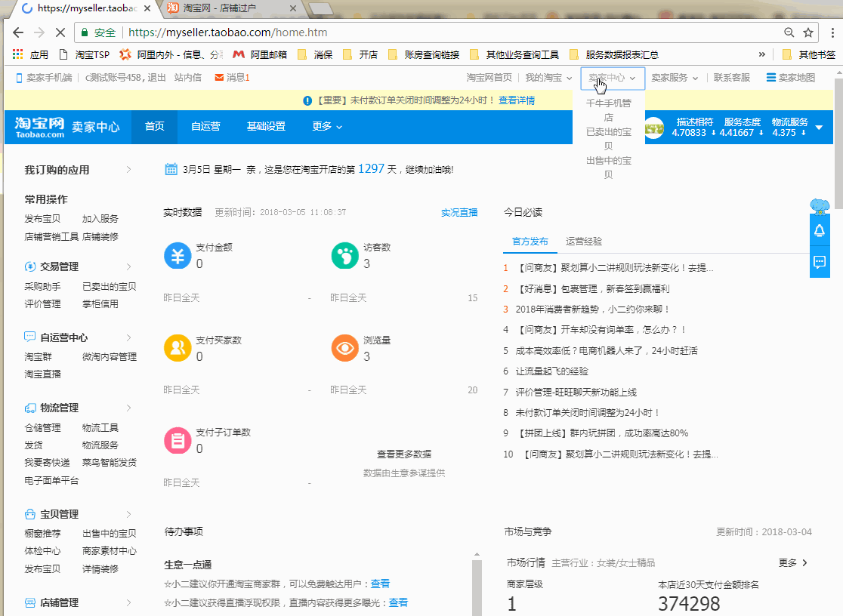This screenshot has width=843, height=616.
Task: Open the 查看详情 link in yellow notice
Action: (517, 100)
